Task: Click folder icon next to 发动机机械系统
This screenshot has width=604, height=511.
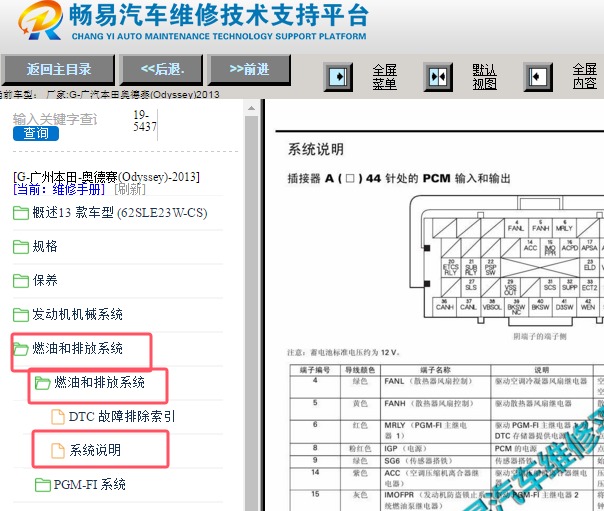Action: pyautogui.click(x=21, y=315)
